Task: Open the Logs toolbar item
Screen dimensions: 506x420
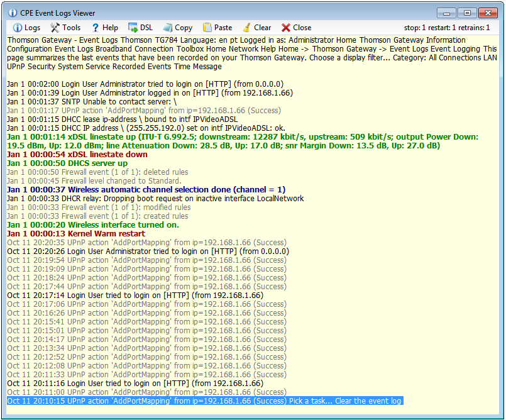Action: [x=26, y=28]
